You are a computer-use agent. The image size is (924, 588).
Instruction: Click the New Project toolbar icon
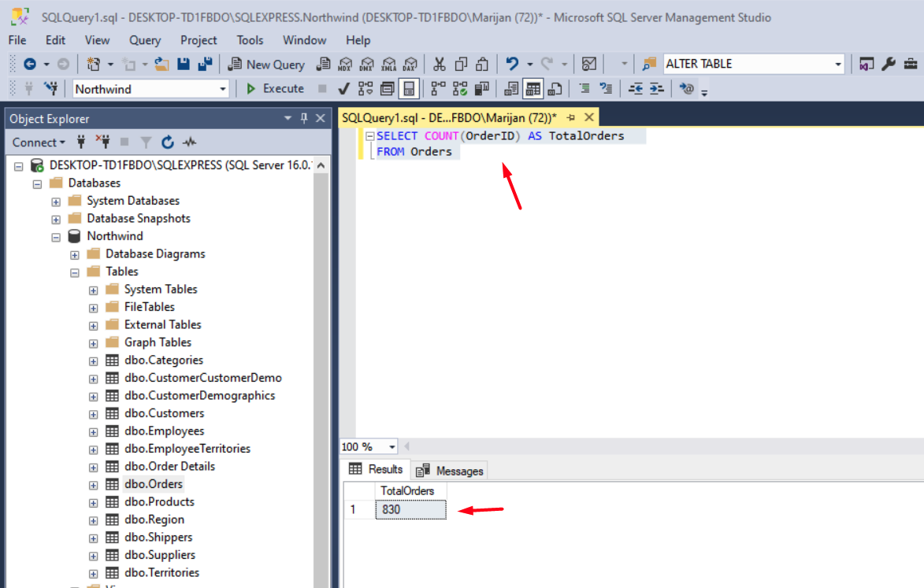coord(93,65)
